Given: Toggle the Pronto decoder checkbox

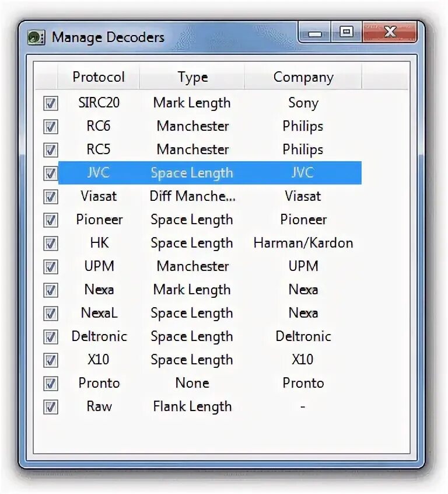Looking at the screenshot, I should click(x=50, y=384).
